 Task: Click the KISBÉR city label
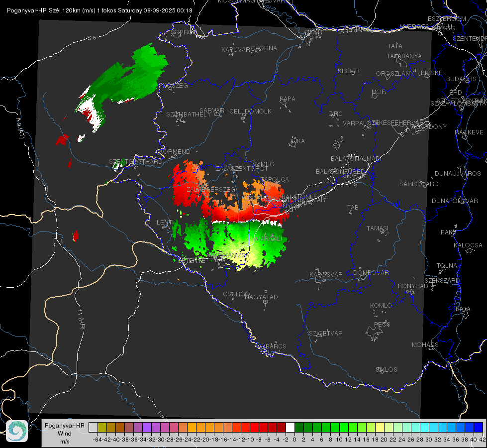[x=349, y=71]
